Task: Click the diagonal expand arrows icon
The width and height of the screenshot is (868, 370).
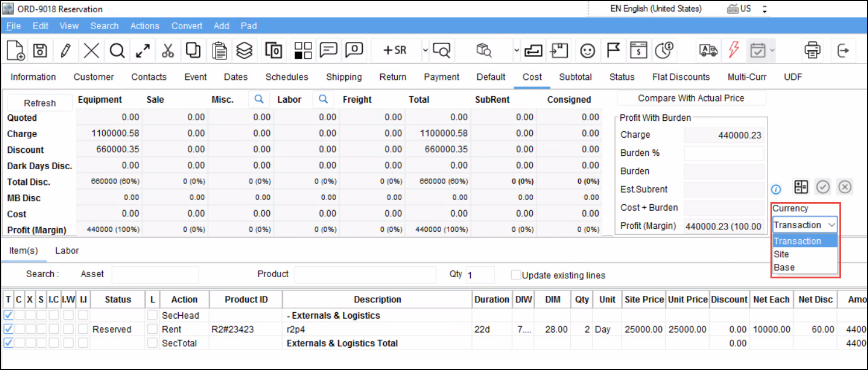Action: [143, 51]
